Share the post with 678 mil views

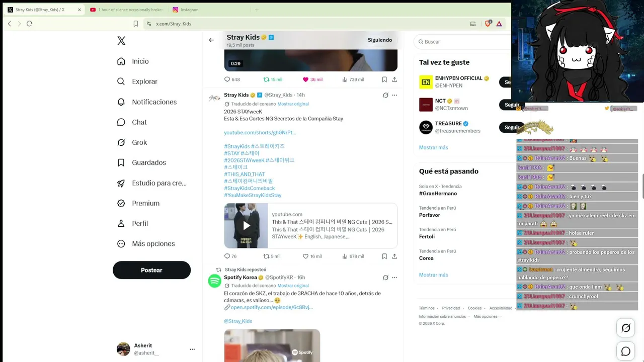tap(394, 256)
